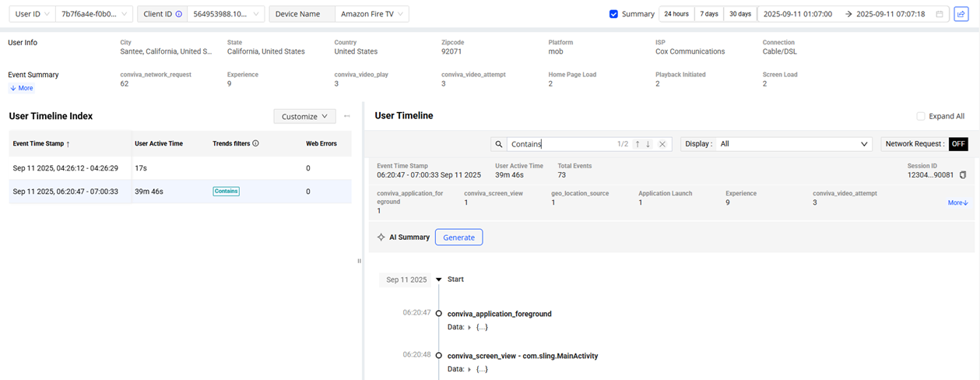Jump to next search match arrow
Image resolution: width=980 pixels, height=380 pixels.
pyautogui.click(x=648, y=144)
